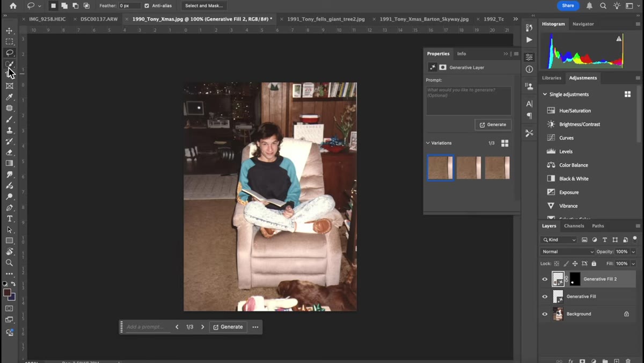The height and width of the screenshot is (363, 644).
Task: Open the Normal blend mode dropdown
Action: pyautogui.click(x=568, y=251)
